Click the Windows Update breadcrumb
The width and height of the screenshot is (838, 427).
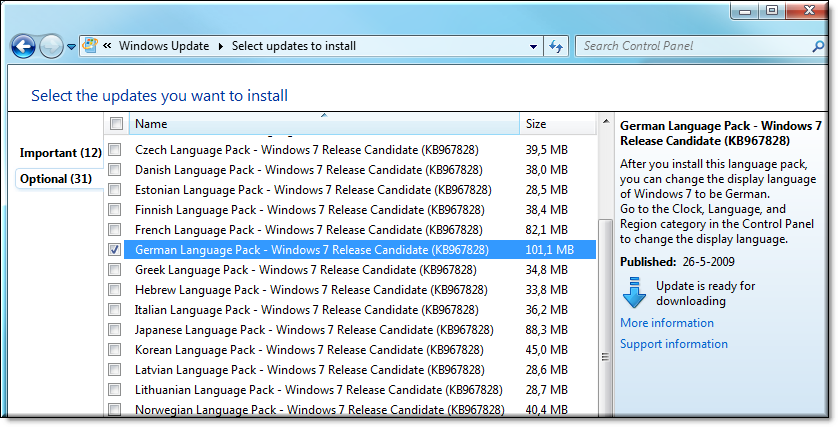164,46
